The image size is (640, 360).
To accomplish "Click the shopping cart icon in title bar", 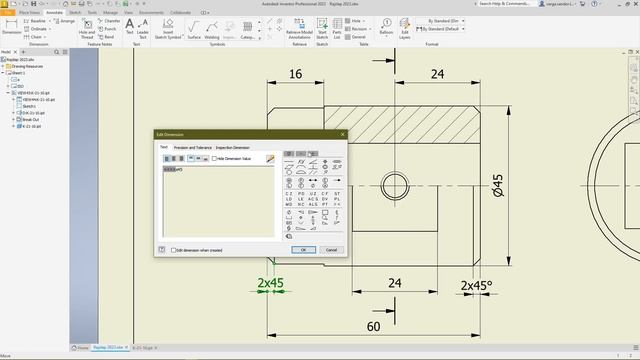I will click(582, 4).
